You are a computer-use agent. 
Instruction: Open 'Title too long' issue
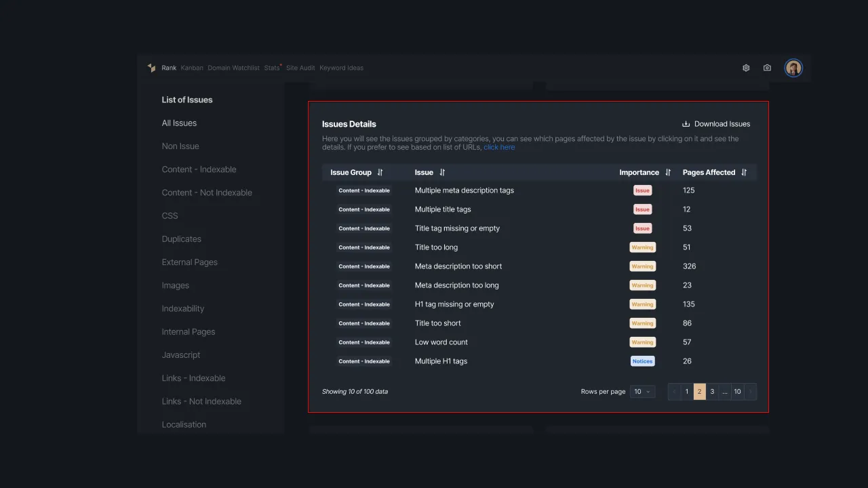[436, 247]
